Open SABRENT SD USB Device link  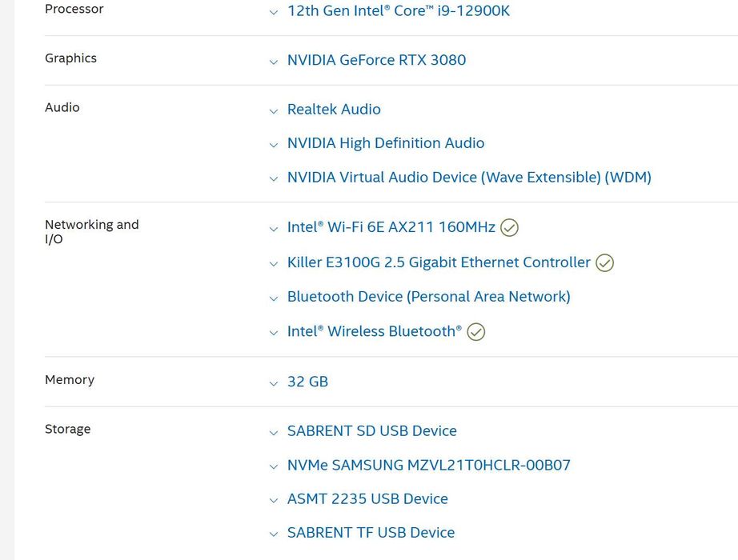point(372,431)
